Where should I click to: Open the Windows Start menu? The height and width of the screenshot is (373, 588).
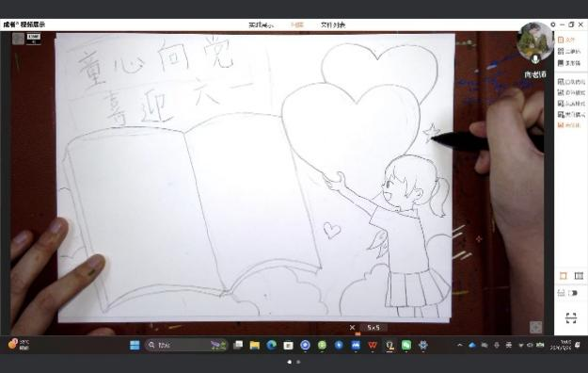[x=135, y=345]
